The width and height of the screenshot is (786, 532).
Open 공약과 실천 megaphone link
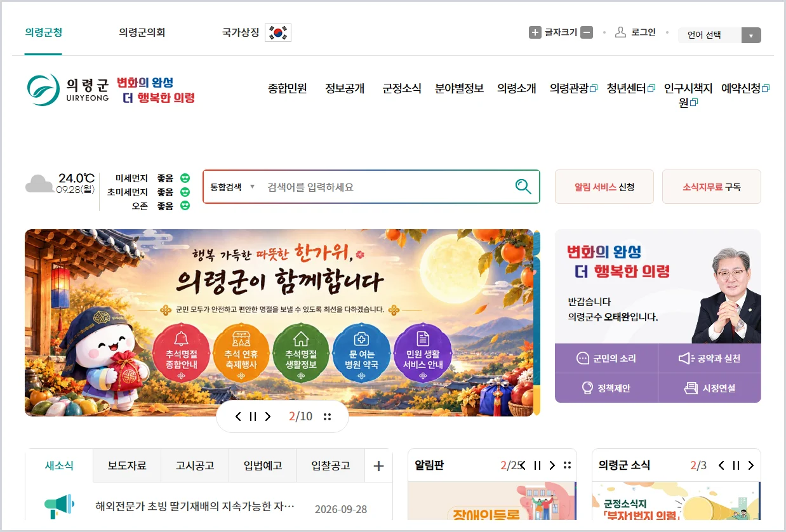(x=710, y=359)
